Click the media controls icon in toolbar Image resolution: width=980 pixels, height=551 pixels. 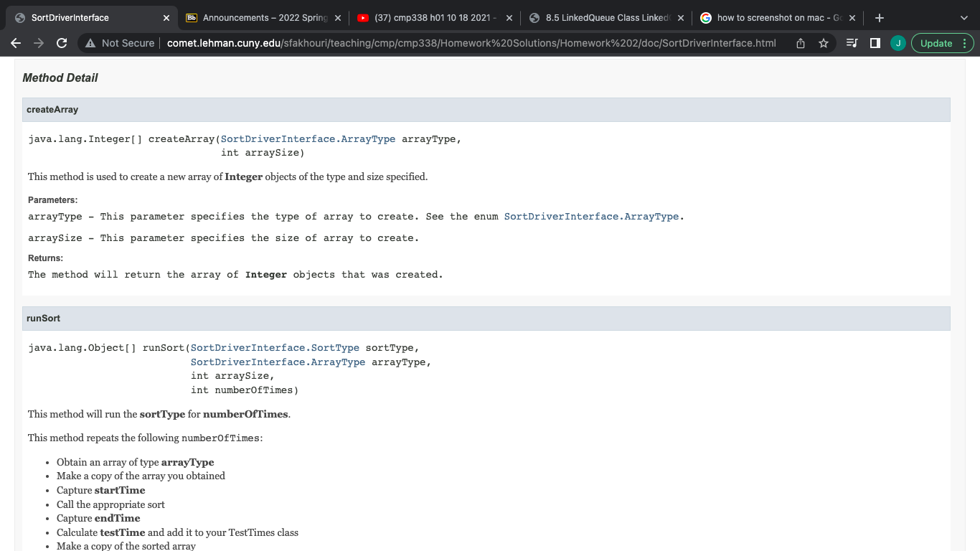pos(851,43)
